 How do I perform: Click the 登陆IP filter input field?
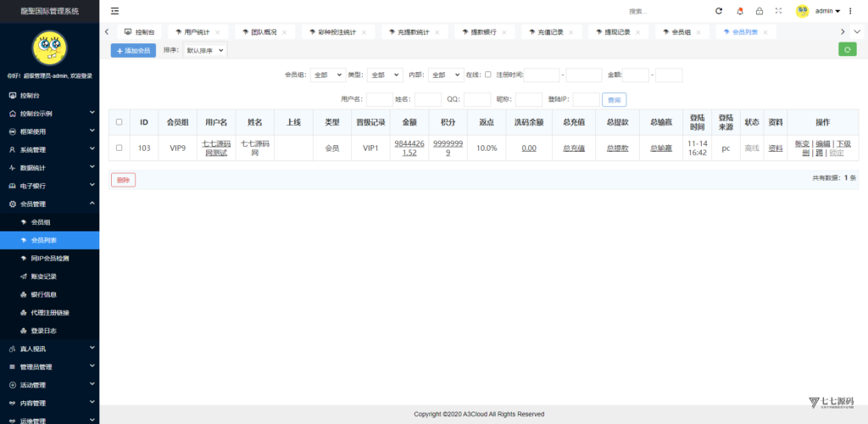[x=587, y=99]
